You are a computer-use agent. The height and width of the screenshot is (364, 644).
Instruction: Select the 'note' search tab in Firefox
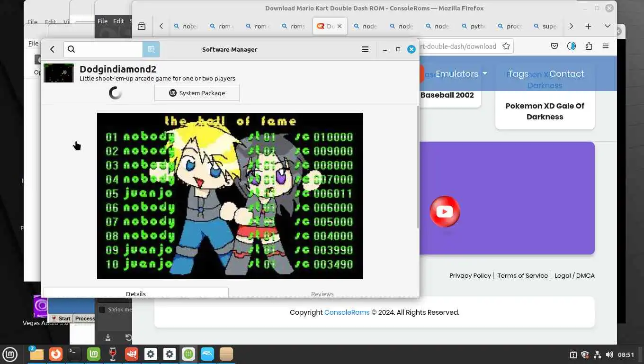coord(186,26)
